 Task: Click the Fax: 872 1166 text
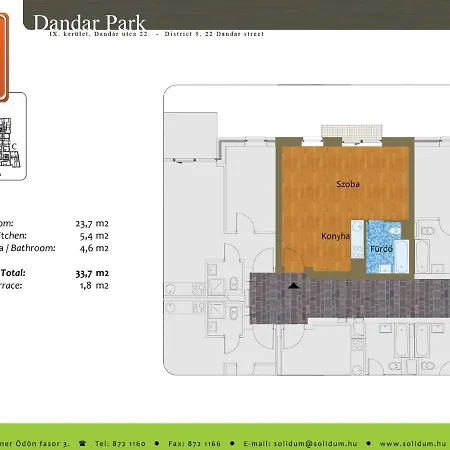tap(194, 443)
